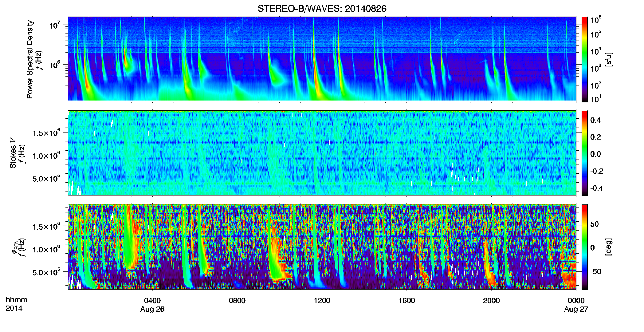Click inside the Power Spectral Density spectrogram
The width and height of the screenshot is (644, 332).
click(x=322, y=59)
